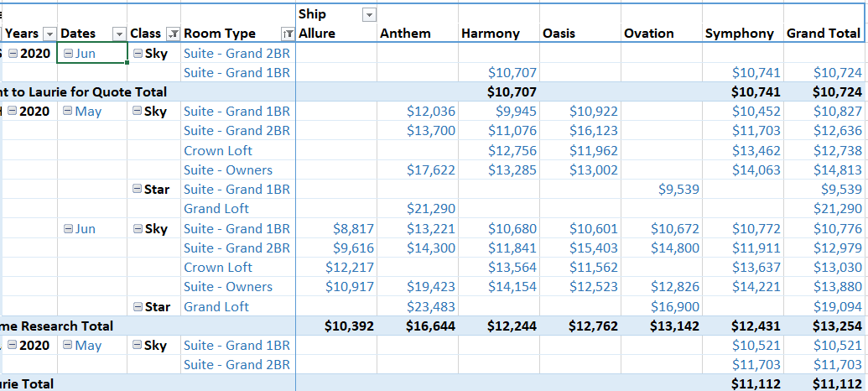The width and height of the screenshot is (868, 391).
Task: Select the Research Total $16,644 cell
Action: tap(418, 326)
